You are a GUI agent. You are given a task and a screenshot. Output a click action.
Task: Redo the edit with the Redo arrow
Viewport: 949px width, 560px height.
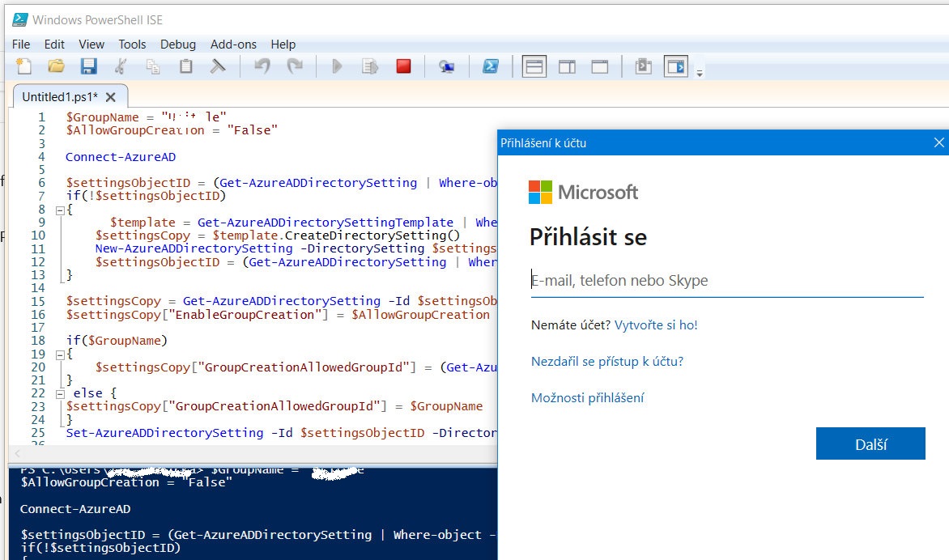coord(295,66)
